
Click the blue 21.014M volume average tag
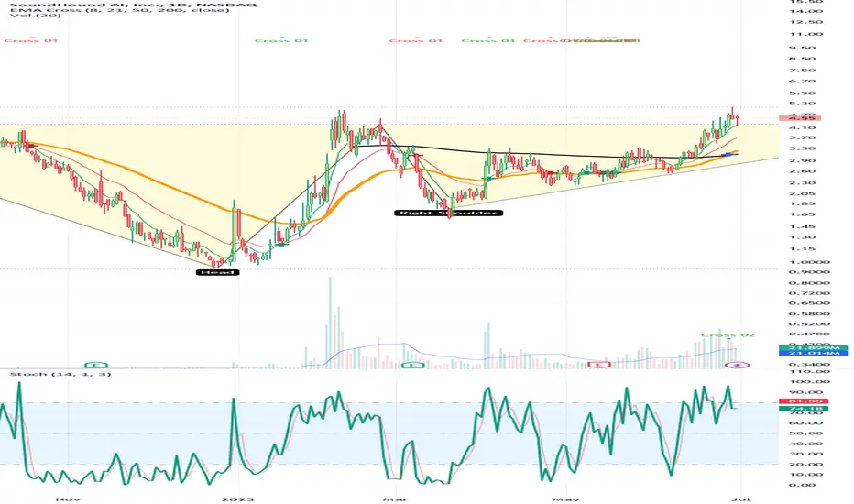(813, 353)
